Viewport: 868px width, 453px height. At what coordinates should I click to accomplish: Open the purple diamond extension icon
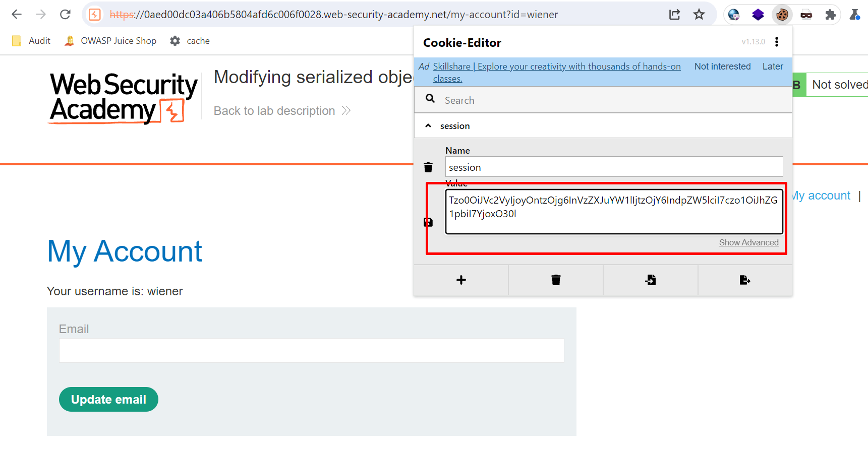coord(758,15)
